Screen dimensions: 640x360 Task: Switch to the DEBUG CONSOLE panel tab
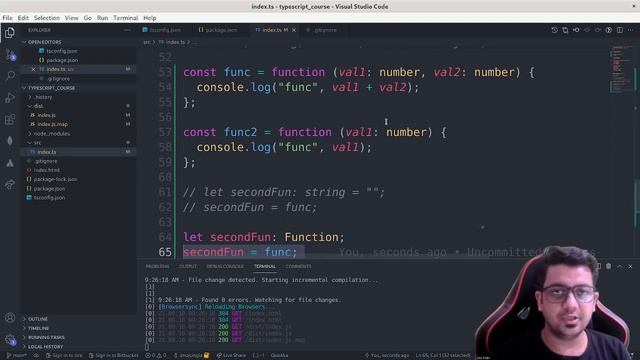225,266
